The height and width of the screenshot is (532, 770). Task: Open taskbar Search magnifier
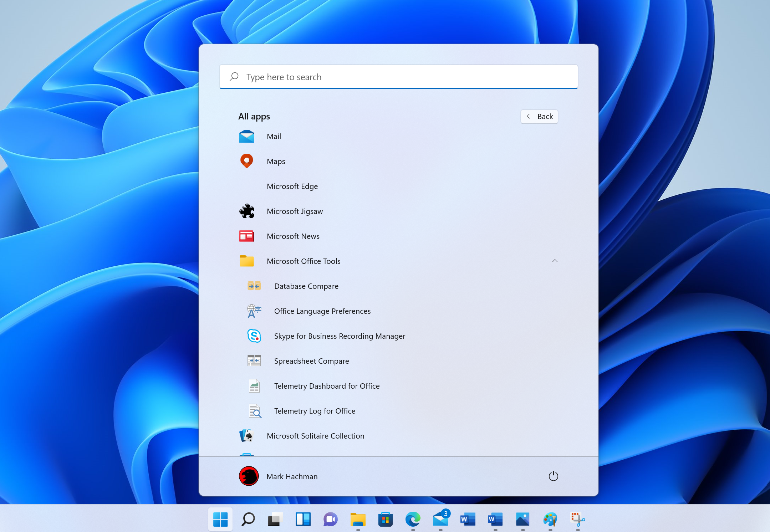248,519
